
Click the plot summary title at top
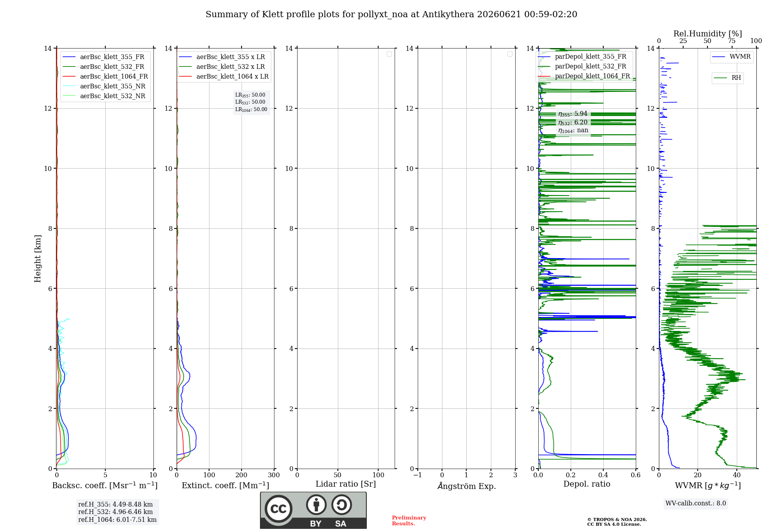click(391, 14)
